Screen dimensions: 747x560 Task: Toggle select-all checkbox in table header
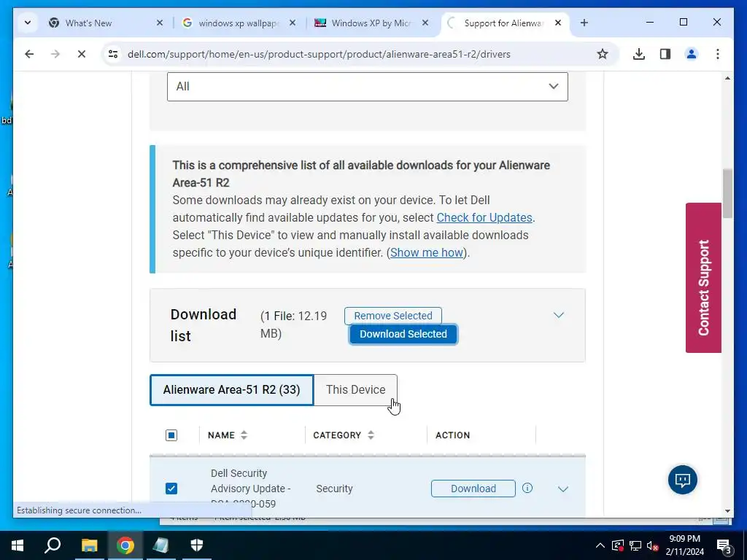tap(171, 435)
